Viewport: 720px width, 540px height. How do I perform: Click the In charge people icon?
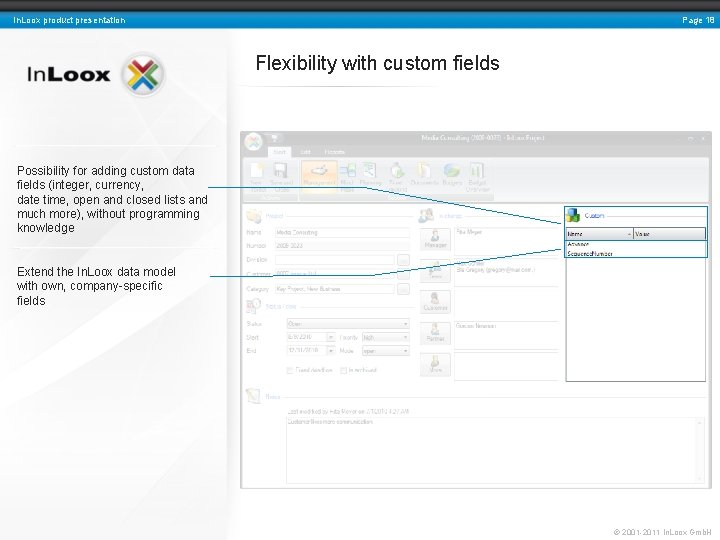[426, 215]
